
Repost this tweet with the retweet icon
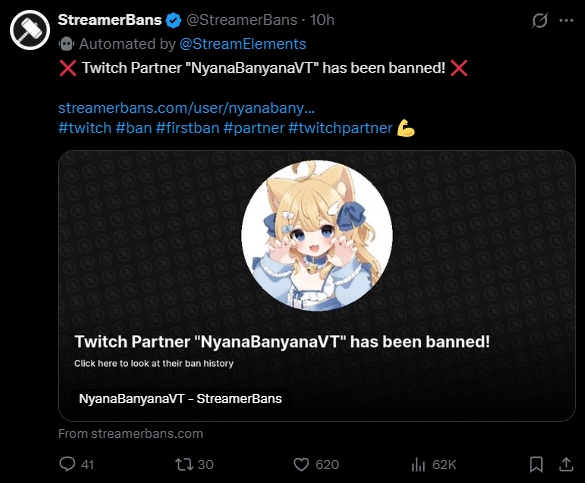pyautogui.click(x=184, y=464)
